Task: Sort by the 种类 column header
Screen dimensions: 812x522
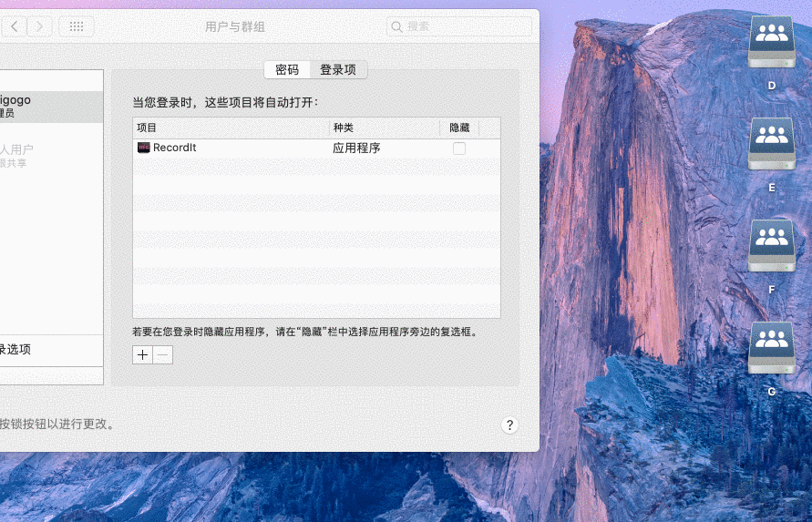Action: coord(384,128)
